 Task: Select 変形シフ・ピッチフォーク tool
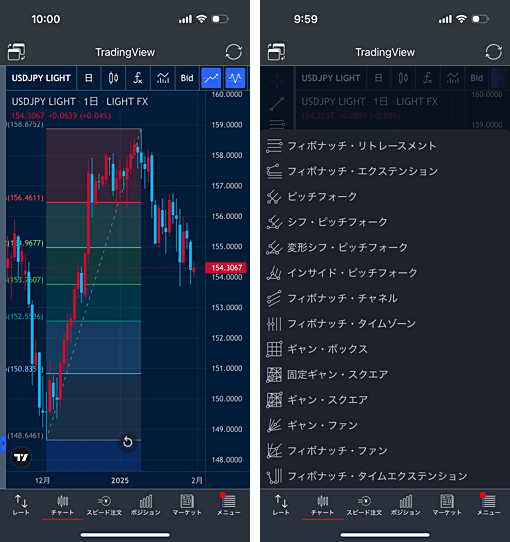pyautogui.click(x=385, y=247)
